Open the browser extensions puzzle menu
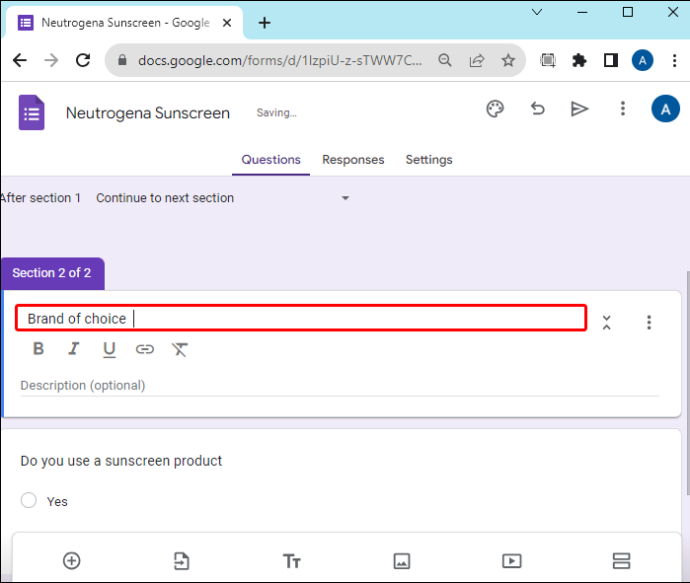690x583 pixels. pos(579,60)
